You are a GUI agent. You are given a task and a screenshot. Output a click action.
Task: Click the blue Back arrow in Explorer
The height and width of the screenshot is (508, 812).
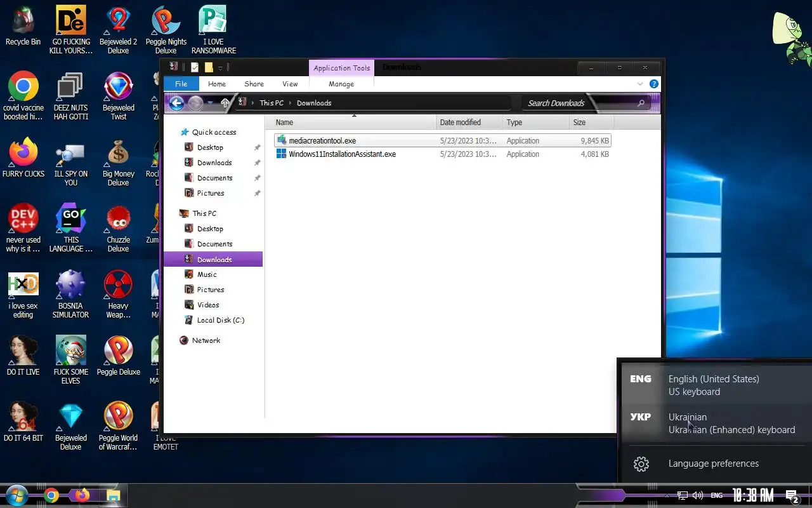coord(177,103)
